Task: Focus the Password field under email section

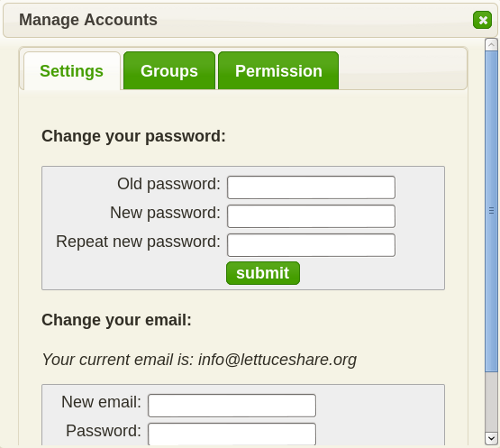Action: tap(232, 434)
